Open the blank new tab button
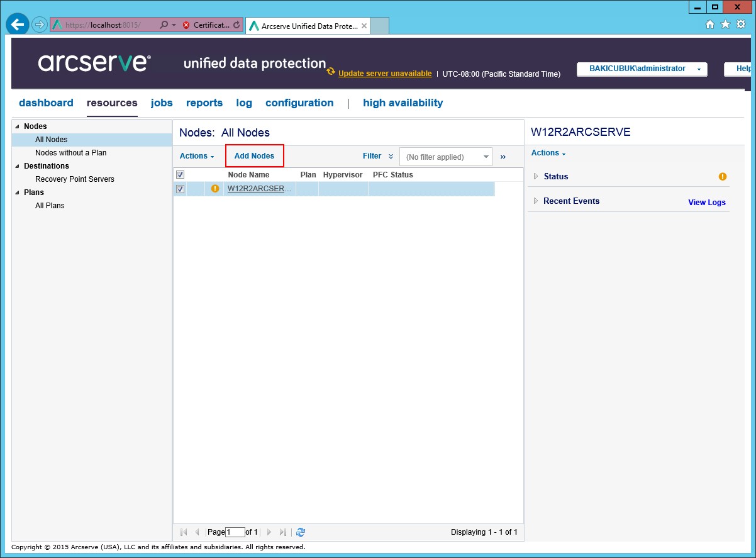The image size is (756, 558). [x=380, y=26]
